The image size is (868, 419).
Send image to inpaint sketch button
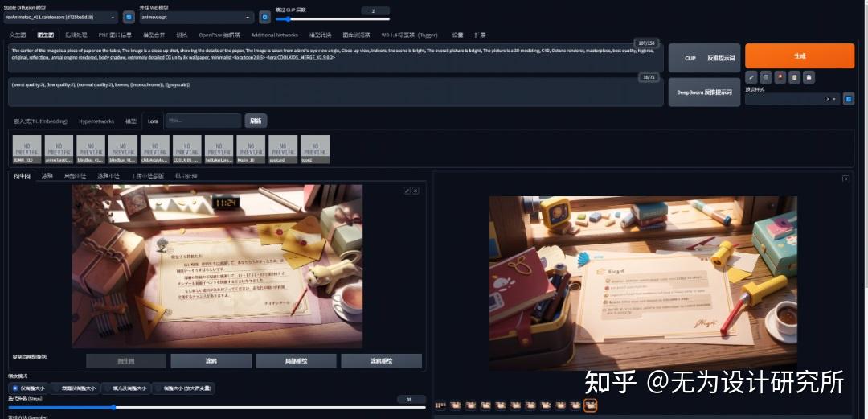[x=382, y=361]
